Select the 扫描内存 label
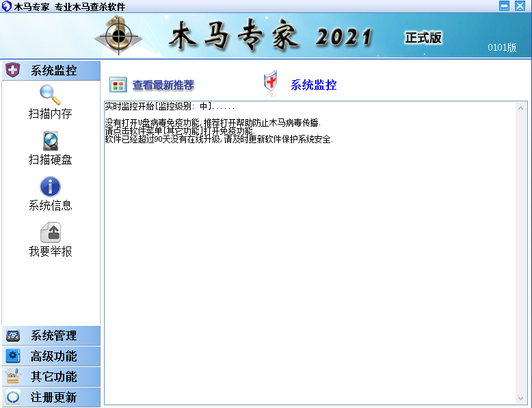The height and width of the screenshot is (408, 532). coord(50,114)
